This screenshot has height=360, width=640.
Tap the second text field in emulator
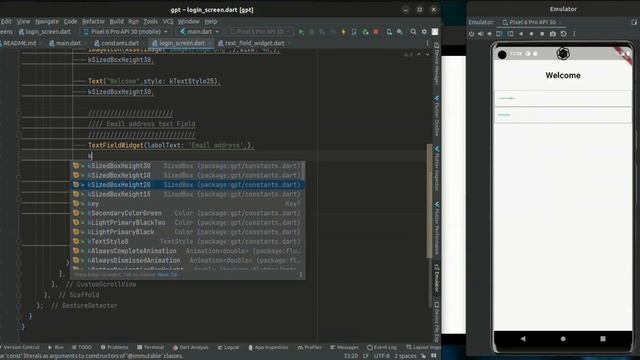click(563, 115)
